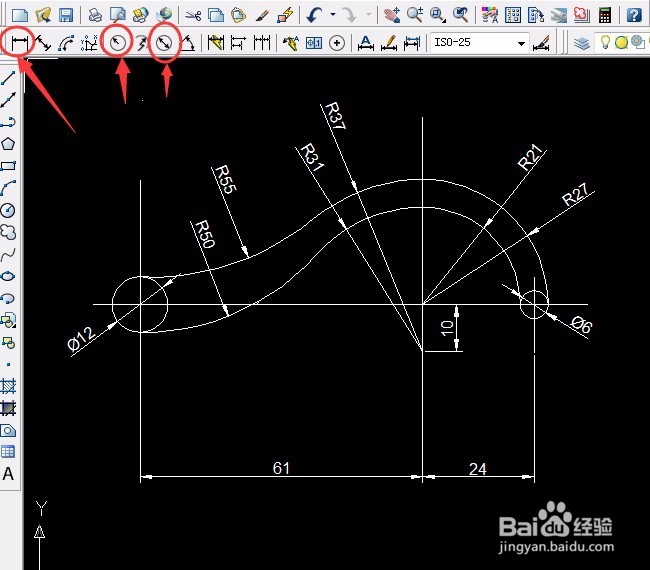
Task: Select the Jogged dimension tool
Action: [x=141, y=42]
